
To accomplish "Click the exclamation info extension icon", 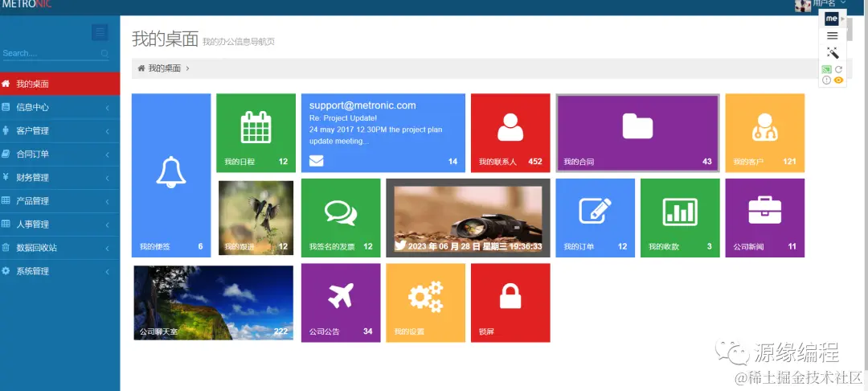I will point(826,80).
